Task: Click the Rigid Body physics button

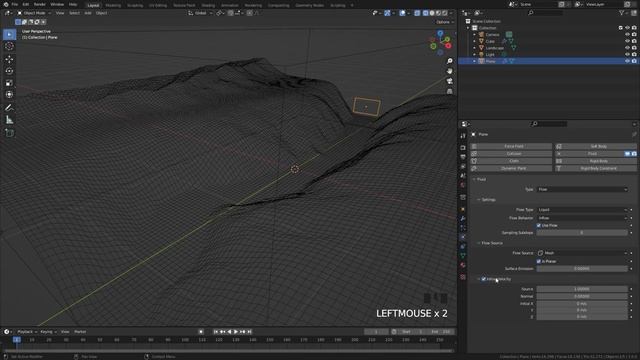Action: point(596,161)
